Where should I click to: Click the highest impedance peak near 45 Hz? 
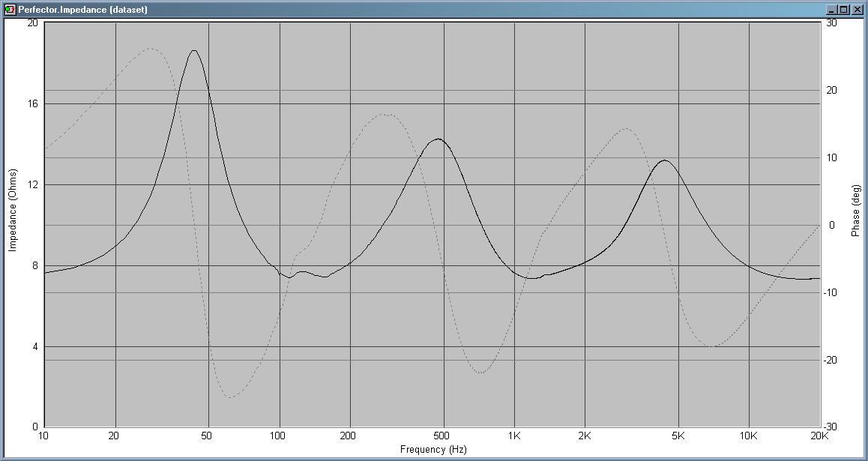coord(194,51)
